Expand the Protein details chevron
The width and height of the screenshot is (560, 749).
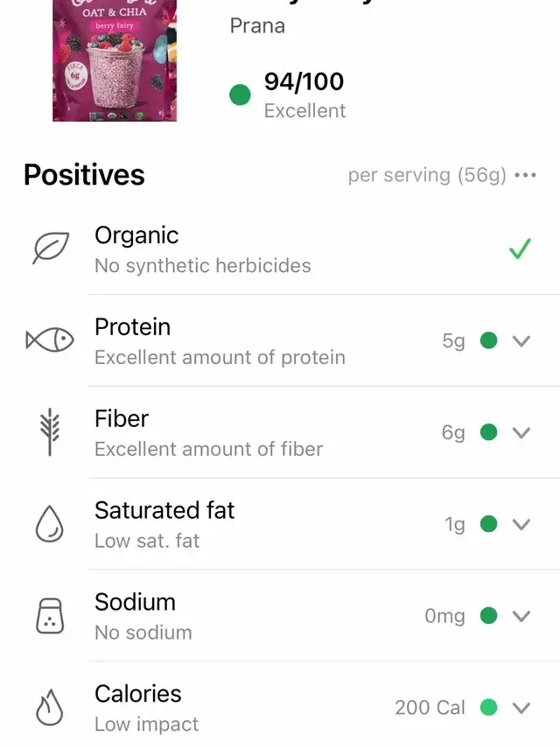[521, 341]
